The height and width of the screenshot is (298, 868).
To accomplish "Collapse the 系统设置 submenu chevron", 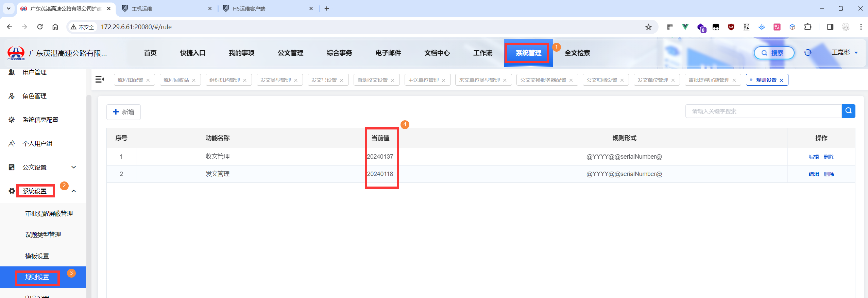I will pos(73,191).
